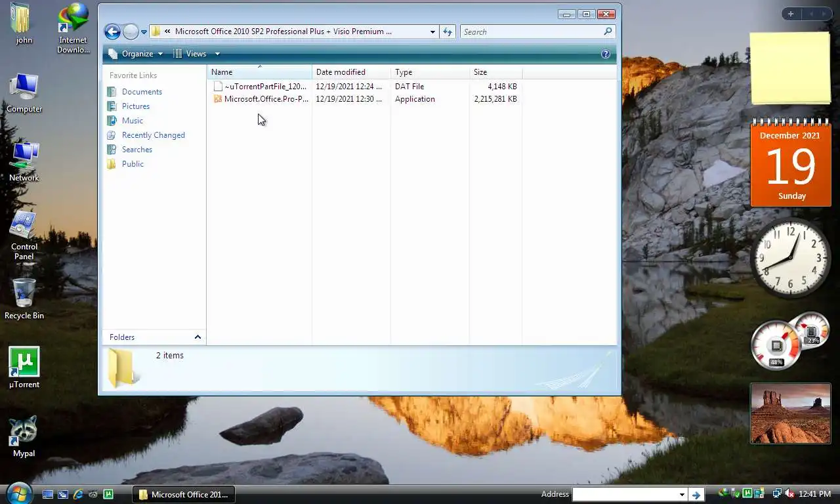The width and height of the screenshot is (840, 504).
Task: Select the Control Panel desktop icon
Action: click(x=24, y=236)
